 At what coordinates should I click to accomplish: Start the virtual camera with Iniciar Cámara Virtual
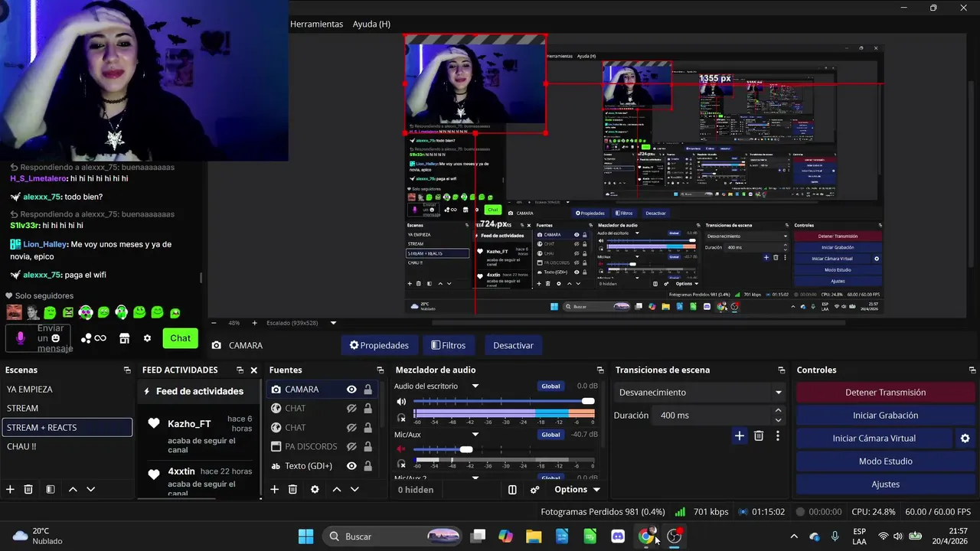tap(874, 439)
